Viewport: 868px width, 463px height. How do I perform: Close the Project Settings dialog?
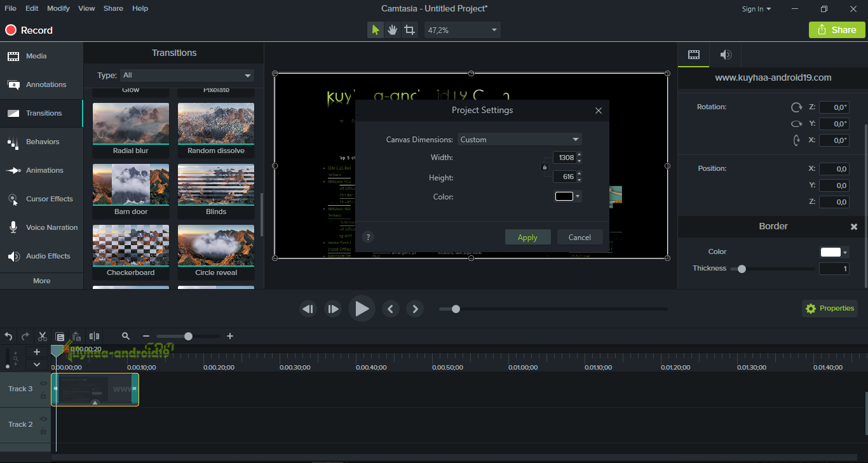point(598,111)
